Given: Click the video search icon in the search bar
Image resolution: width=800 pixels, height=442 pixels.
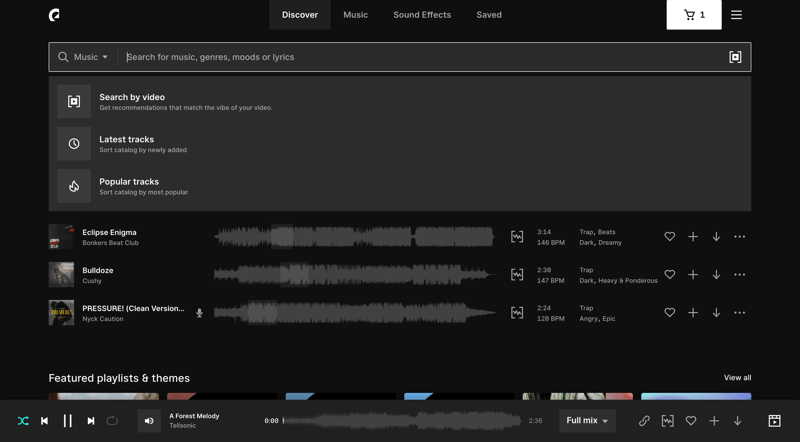Looking at the screenshot, I should (x=735, y=57).
